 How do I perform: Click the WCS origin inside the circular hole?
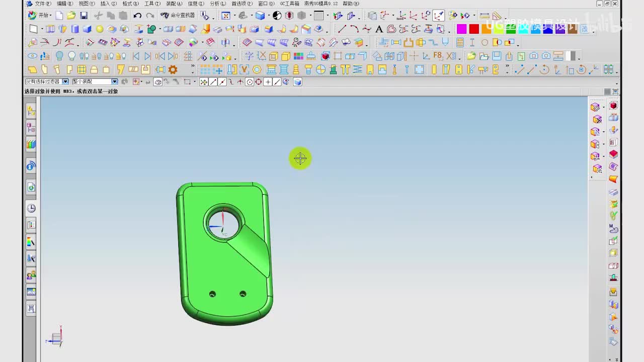pos(223,225)
